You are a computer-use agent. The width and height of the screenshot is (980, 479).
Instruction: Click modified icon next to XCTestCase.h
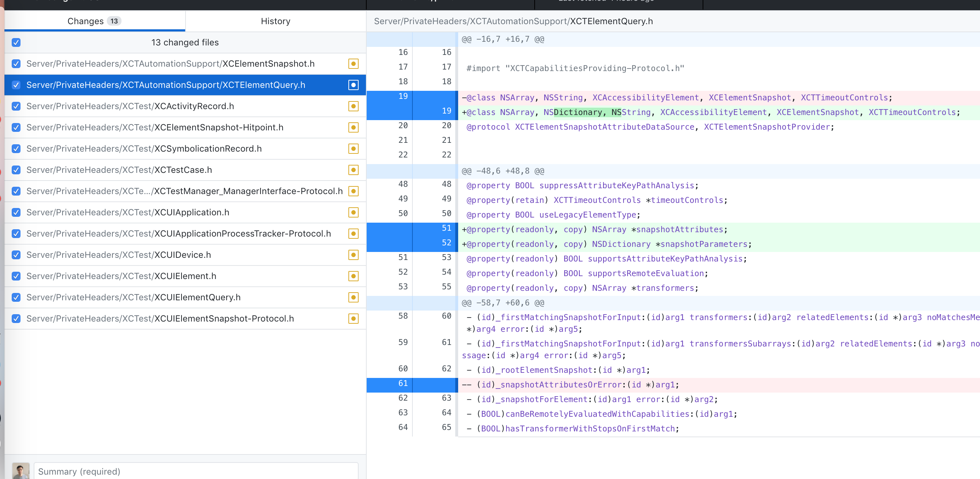point(353,170)
